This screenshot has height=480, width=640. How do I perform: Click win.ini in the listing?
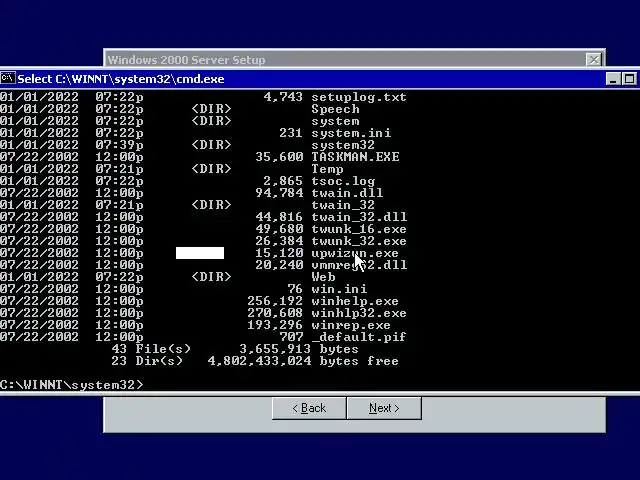339,289
